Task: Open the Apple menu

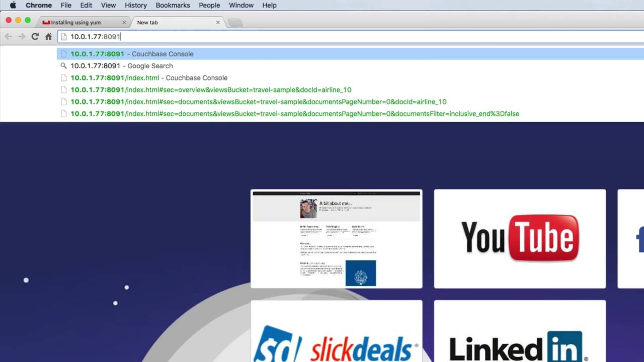Action: coord(13,5)
